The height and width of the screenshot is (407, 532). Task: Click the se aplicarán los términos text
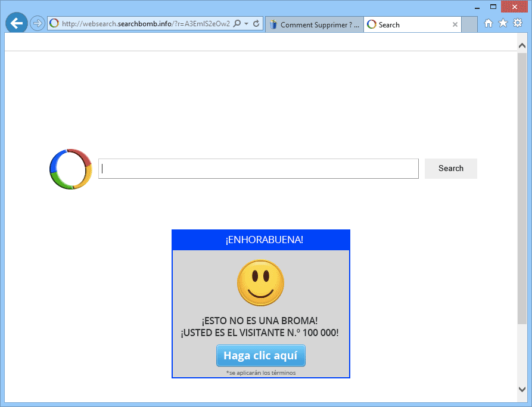point(260,372)
